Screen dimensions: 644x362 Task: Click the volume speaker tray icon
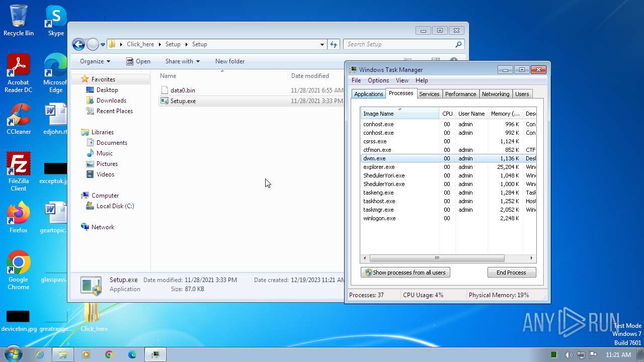tap(569, 355)
